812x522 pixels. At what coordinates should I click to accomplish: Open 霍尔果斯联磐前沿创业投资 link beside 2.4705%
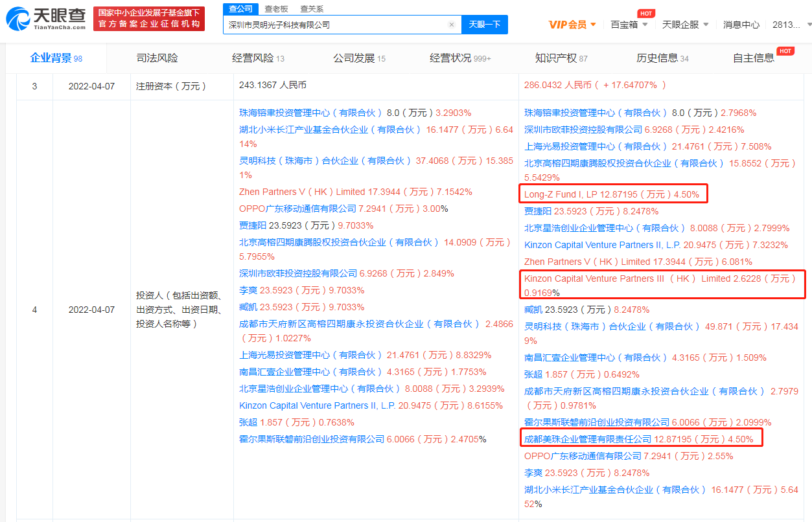[x=312, y=439]
